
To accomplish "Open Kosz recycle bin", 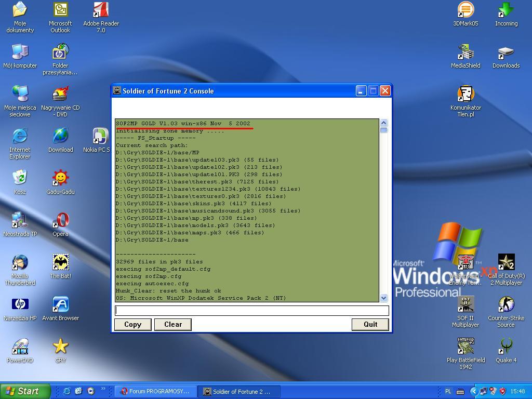I will (x=20, y=182).
